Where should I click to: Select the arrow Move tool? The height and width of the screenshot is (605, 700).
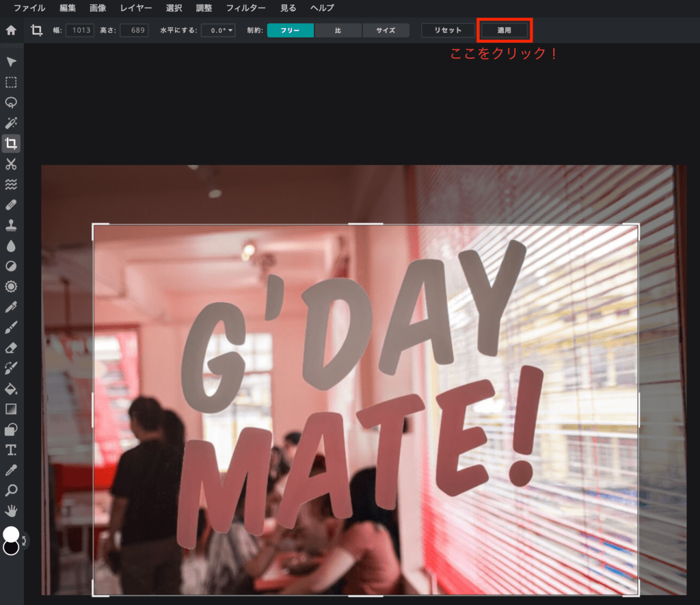11,62
